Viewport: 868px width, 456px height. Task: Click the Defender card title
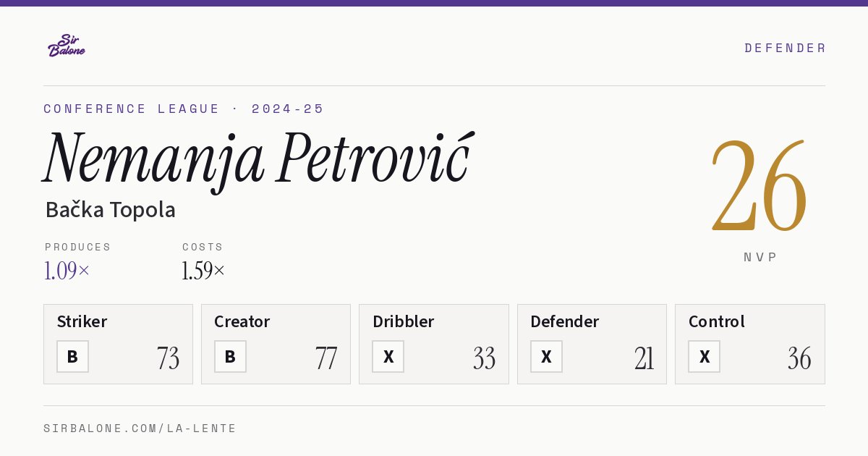point(565,321)
